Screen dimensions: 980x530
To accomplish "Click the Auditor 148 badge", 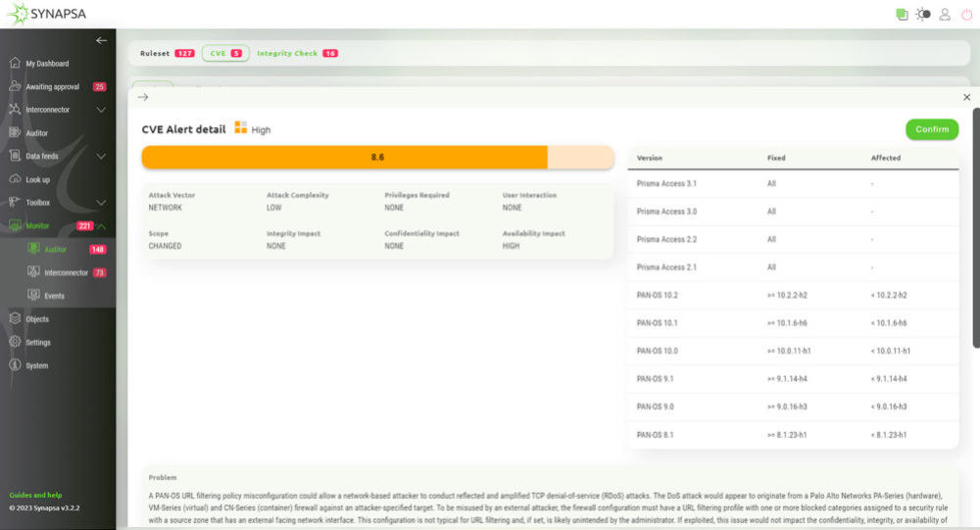I will point(97,250).
